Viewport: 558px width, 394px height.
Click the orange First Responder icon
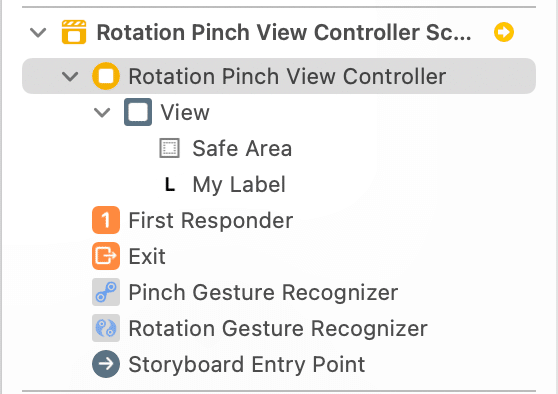[106, 220]
